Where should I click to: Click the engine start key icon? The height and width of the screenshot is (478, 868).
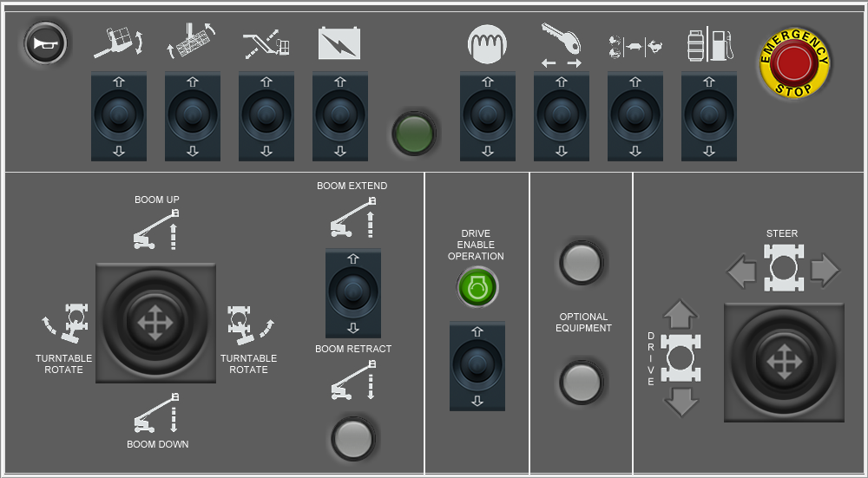562,44
